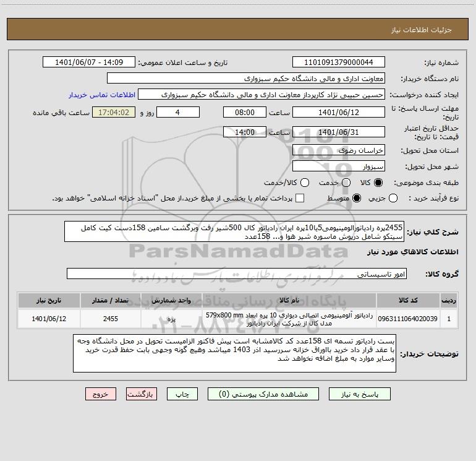Click the deadline time field 08:00

(x=245, y=112)
